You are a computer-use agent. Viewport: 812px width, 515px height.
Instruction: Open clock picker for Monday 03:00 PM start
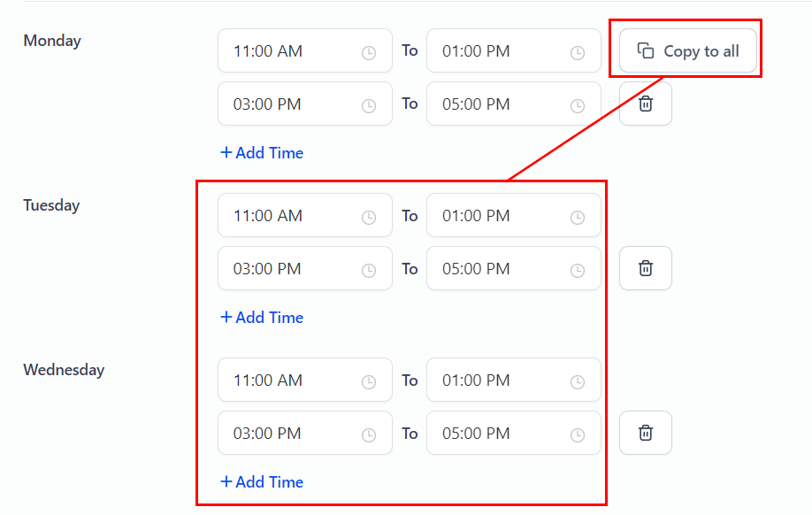click(x=369, y=106)
